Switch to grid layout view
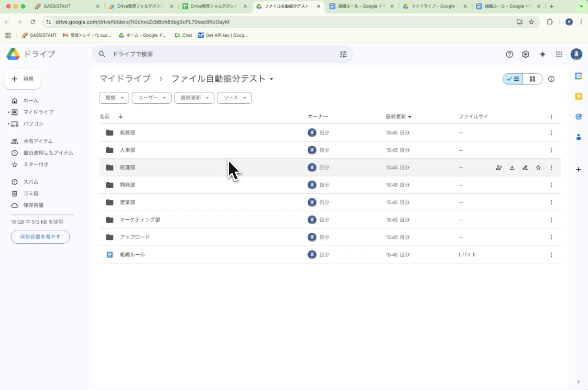Image resolution: width=588 pixels, height=390 pixels. [x=533, y=79]
